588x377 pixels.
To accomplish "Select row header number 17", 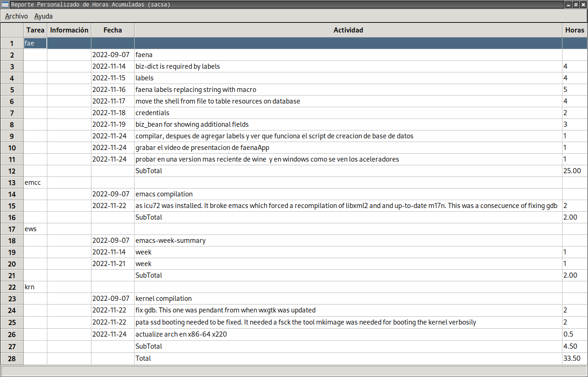I will (x=12, y=229).
